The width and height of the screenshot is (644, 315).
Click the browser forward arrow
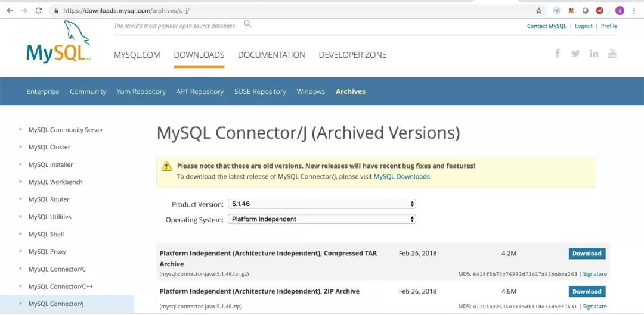[24, 11]
